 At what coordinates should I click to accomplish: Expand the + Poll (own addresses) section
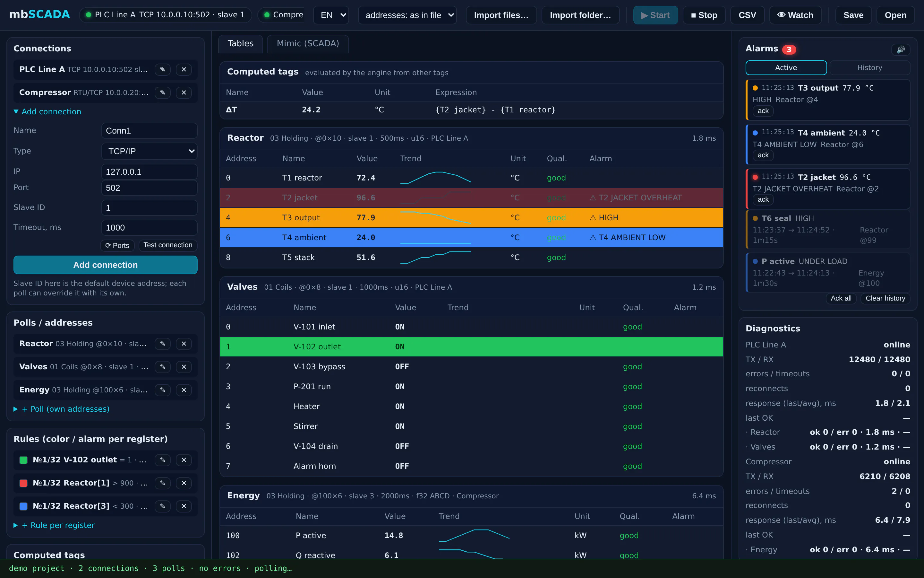tap(62, 409)
